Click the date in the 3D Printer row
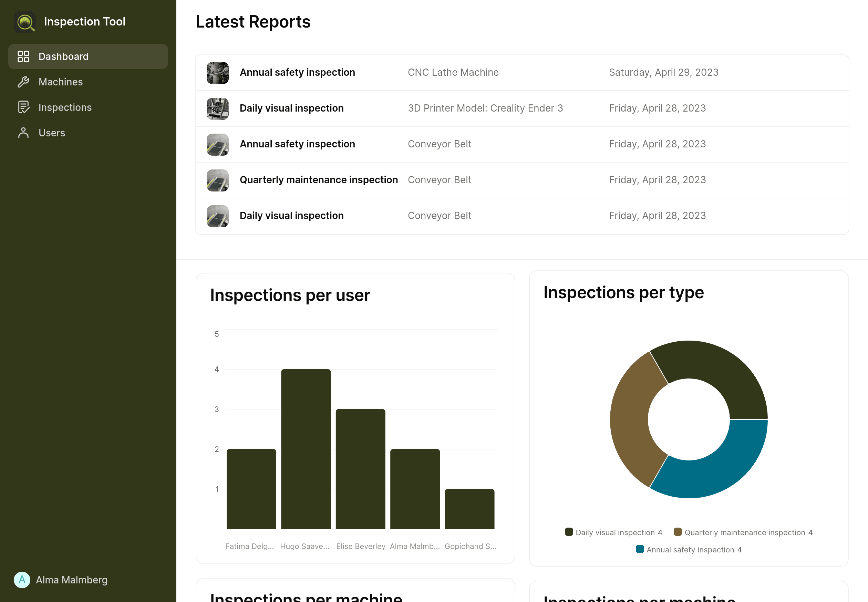Screen dimensions: 868x602 (657, 108)
